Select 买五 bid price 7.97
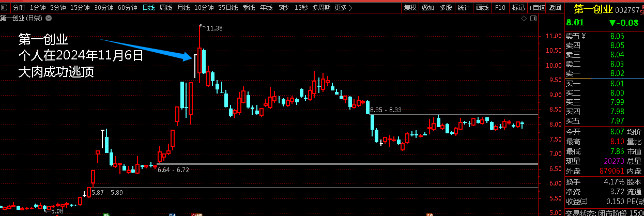This screenshot has height=216, width=644. (x=617, y=120)
